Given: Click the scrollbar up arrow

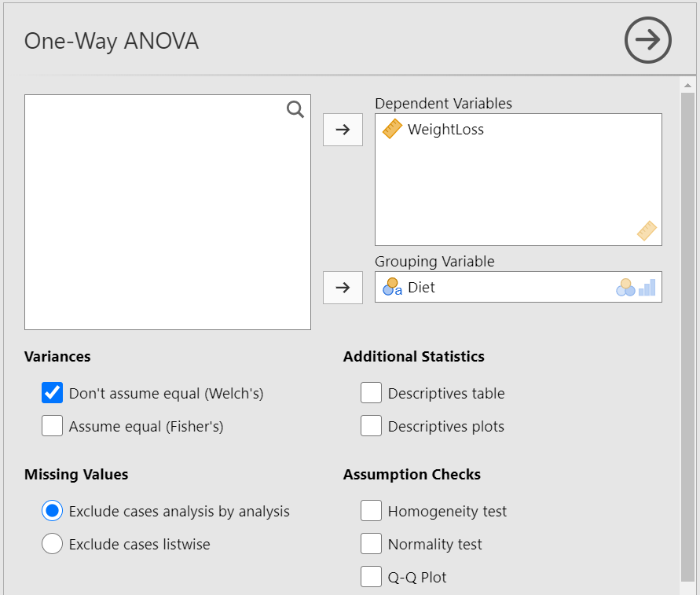Looking at the screenshot, I should tap(688, 85).
